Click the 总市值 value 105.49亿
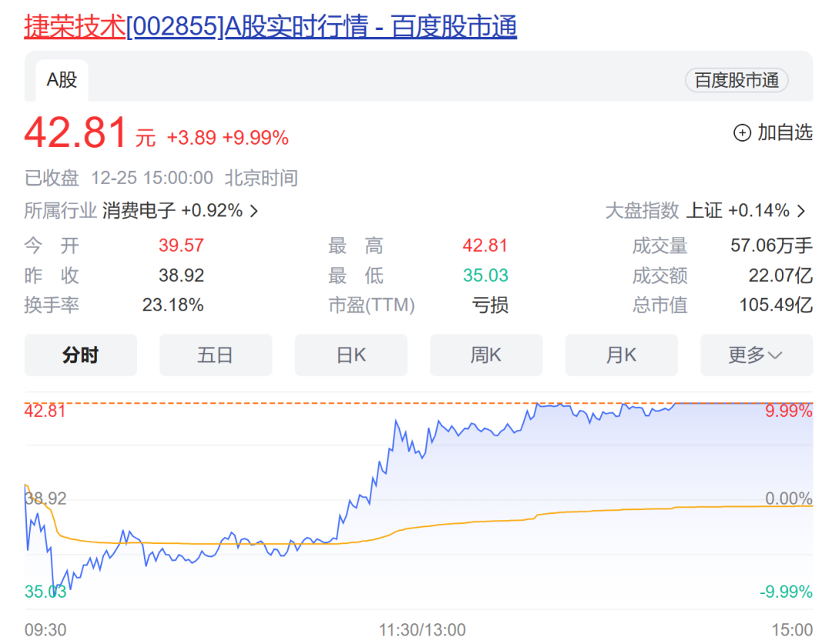Viewport: 832px width, 644px height. [x=777, y=305]
